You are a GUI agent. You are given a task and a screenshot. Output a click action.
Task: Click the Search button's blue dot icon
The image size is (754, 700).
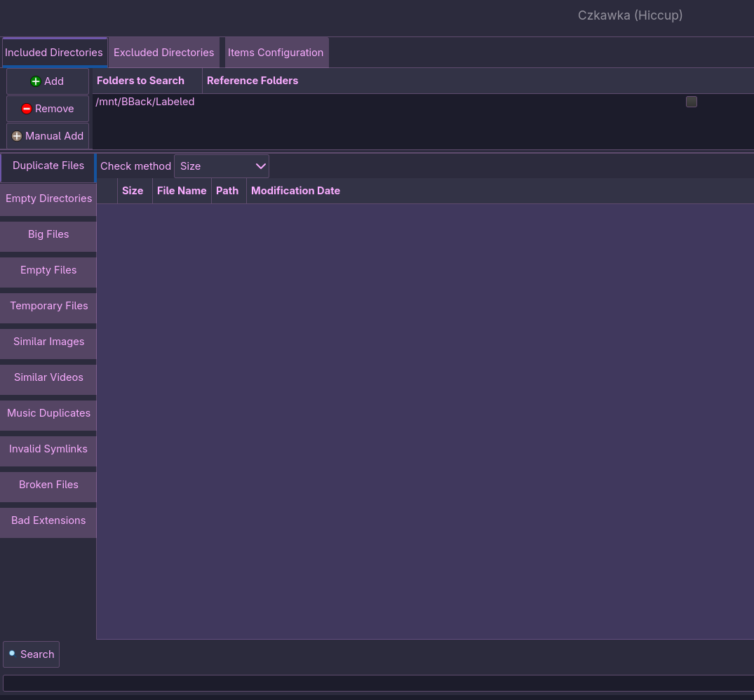(12, 654)
